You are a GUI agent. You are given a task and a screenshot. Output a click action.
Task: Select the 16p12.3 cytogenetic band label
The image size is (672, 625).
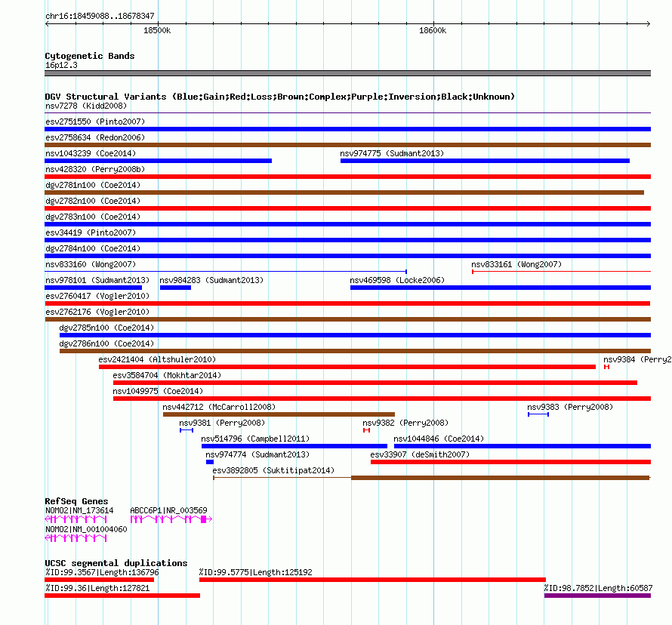click(x=61, y=65)
